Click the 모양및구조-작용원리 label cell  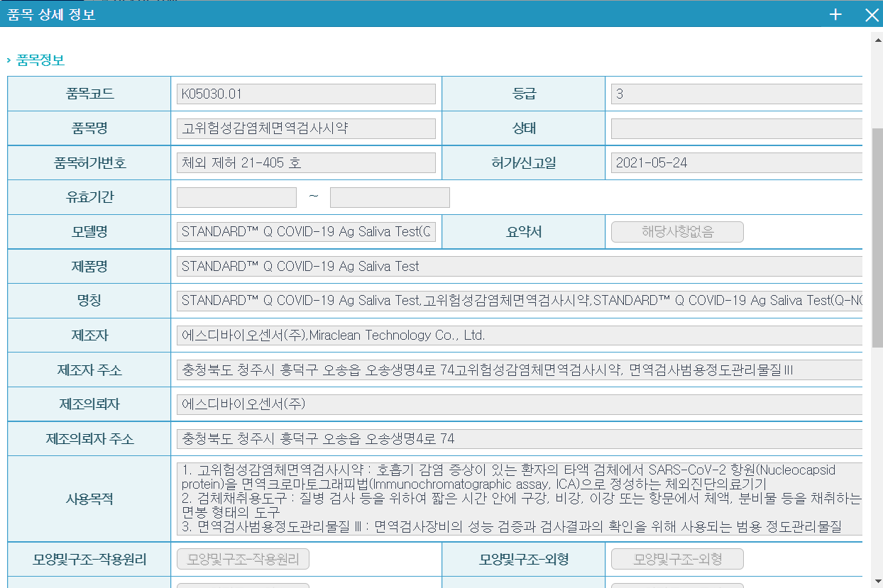(89, 560)
